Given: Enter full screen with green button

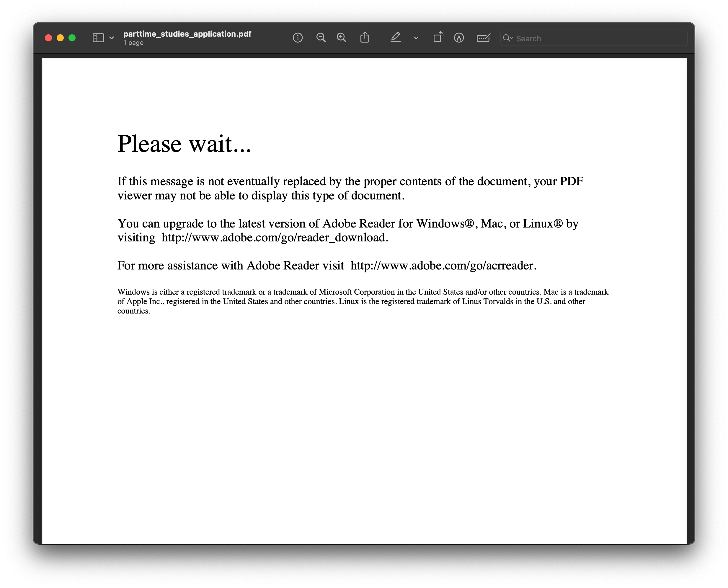Looking at the screenshot, I should coord(72,38).
